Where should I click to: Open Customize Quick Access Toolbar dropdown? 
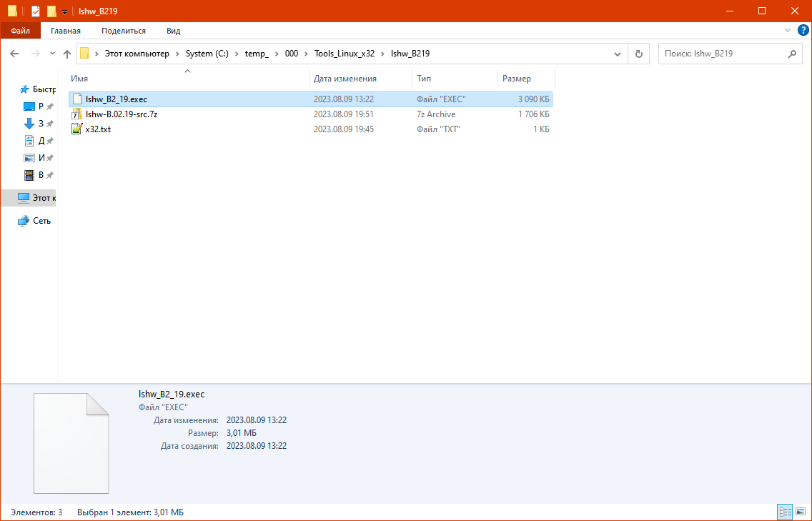tap(64, 11)
